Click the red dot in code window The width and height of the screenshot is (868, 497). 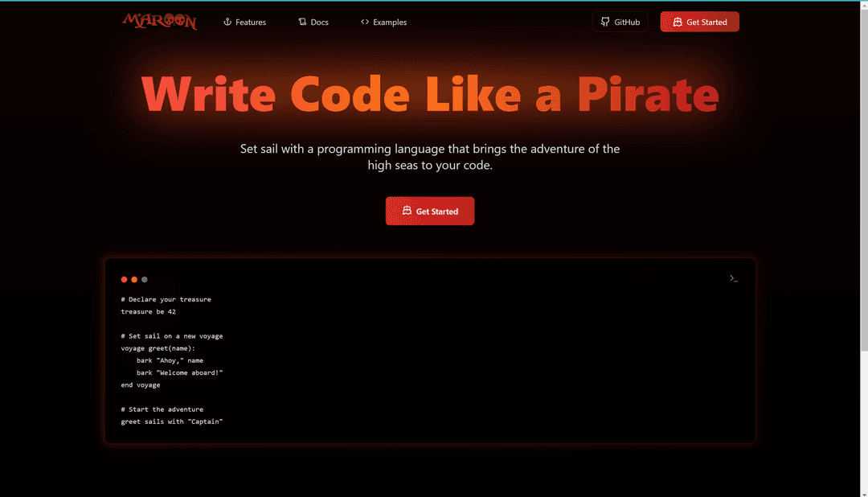tap(125, 280)
